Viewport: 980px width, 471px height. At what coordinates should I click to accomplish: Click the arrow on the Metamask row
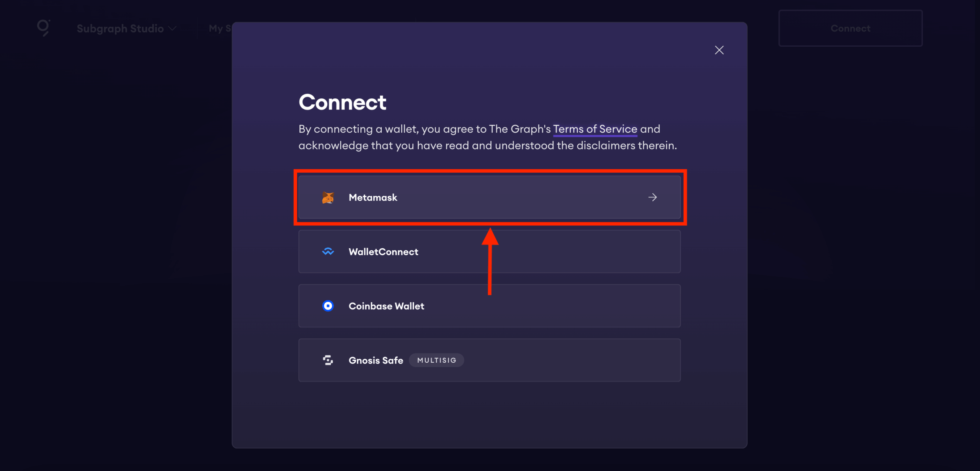coord(653,197)
